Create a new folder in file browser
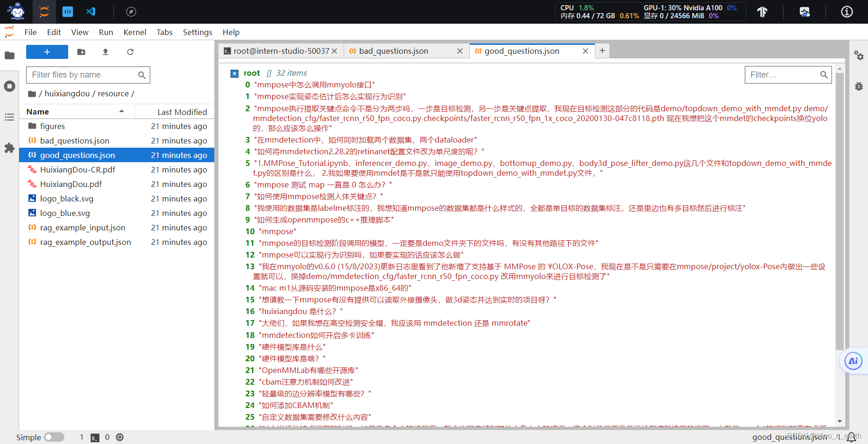Image resolution: width=868 pixels, height=444 pixels. (x=81, y=52)
